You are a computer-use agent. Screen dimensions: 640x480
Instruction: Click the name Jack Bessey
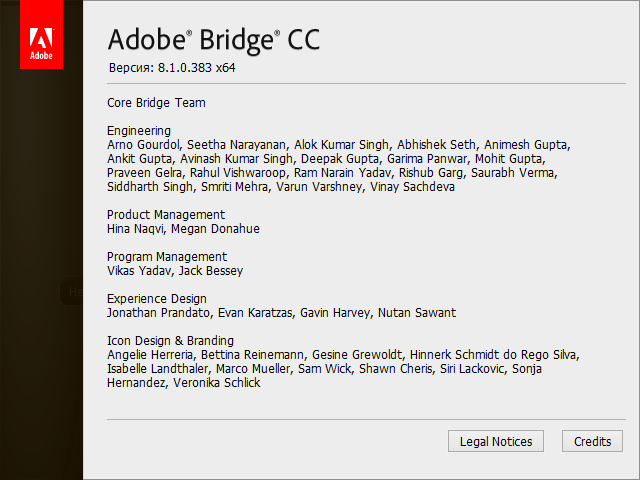(211, 270)
